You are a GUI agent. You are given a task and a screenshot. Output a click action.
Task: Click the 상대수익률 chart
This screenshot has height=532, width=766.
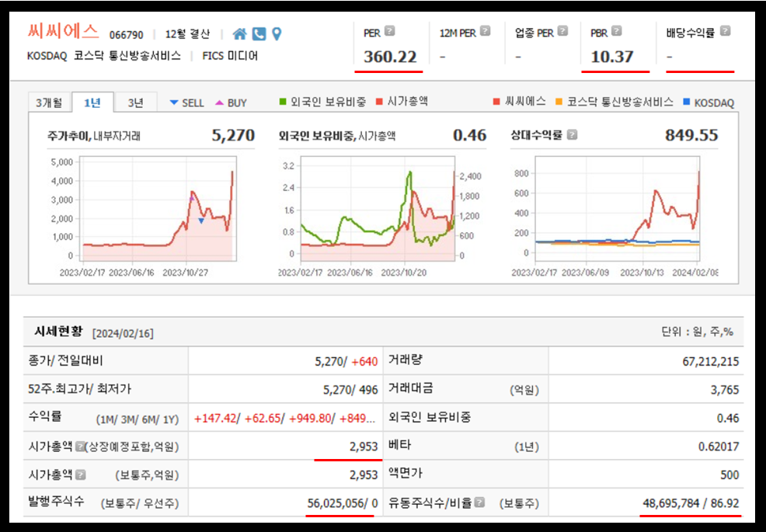pos(618,208)
